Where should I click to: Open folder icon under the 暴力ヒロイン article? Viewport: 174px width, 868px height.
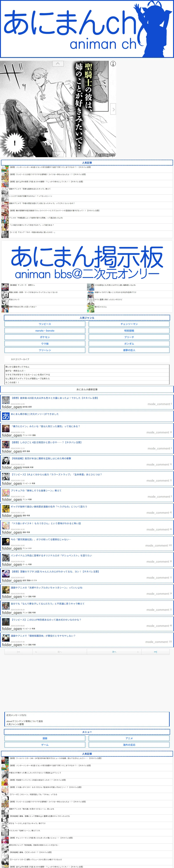click(12, 435)
